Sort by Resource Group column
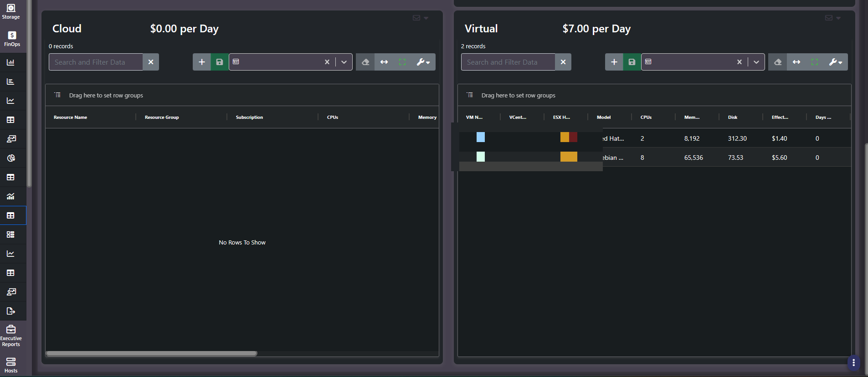This screenshot has height=377, width=868. [x=162, y=117]
